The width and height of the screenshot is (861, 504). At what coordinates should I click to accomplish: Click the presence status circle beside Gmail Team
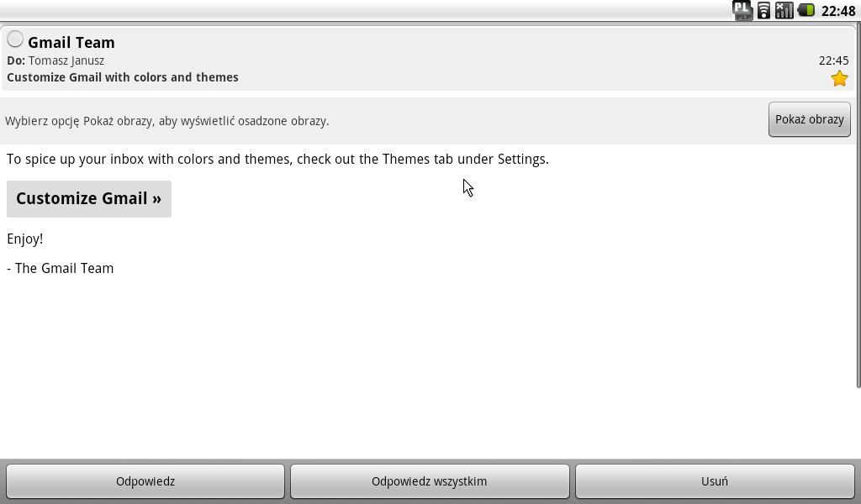15,39
